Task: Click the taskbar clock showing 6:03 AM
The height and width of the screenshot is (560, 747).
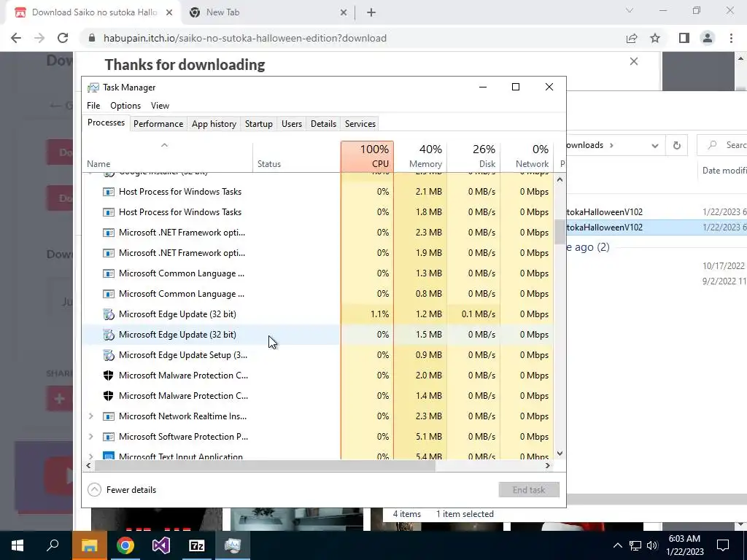Action: click(x=684, y=545)
